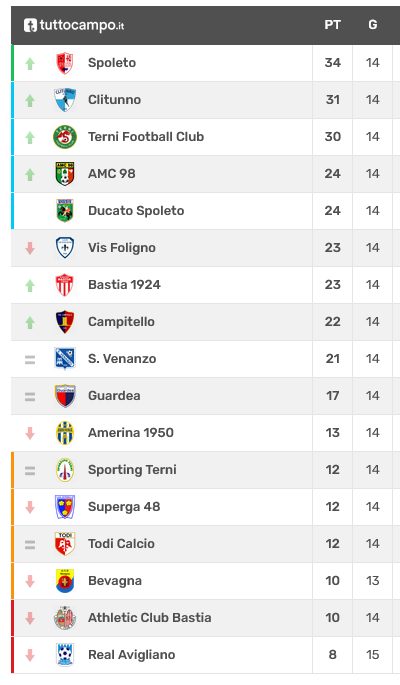Click the Real Avigliano soccer ball crest
The image size is (400, 685).
tap(65, 655)
